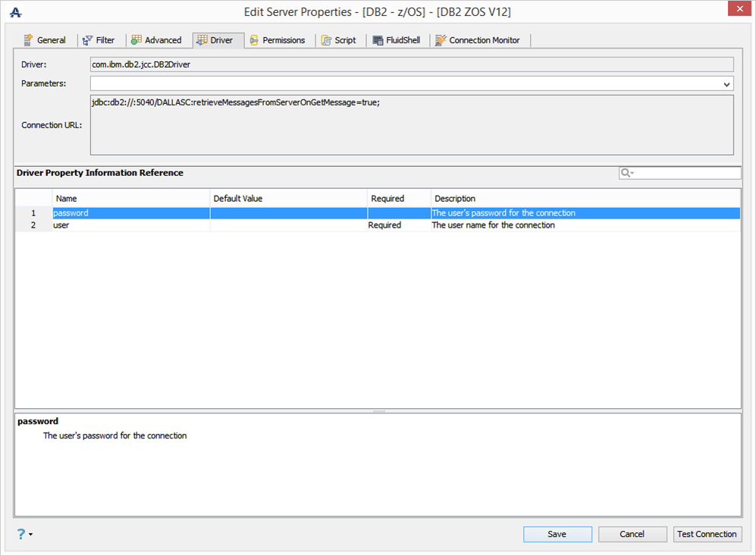Click the Driver class name field
The width and height of the screenshot is (756, 556).
point(412,64)
